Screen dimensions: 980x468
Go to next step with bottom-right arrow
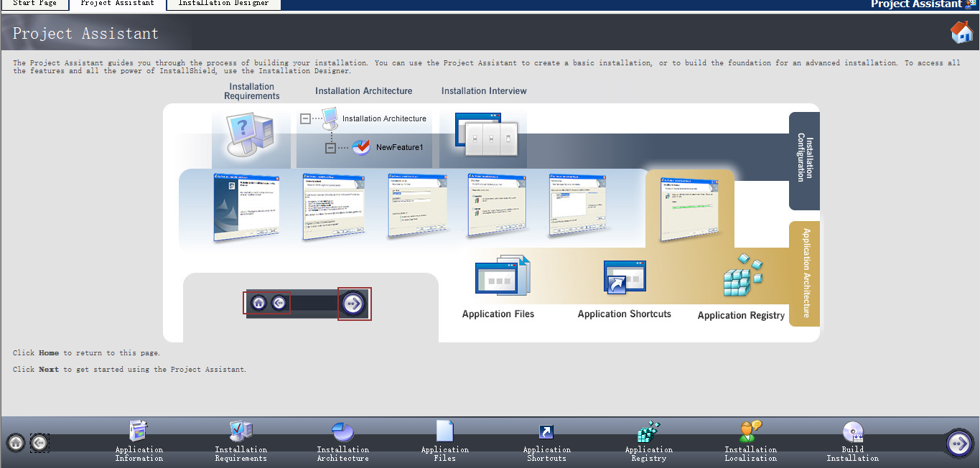959,444
